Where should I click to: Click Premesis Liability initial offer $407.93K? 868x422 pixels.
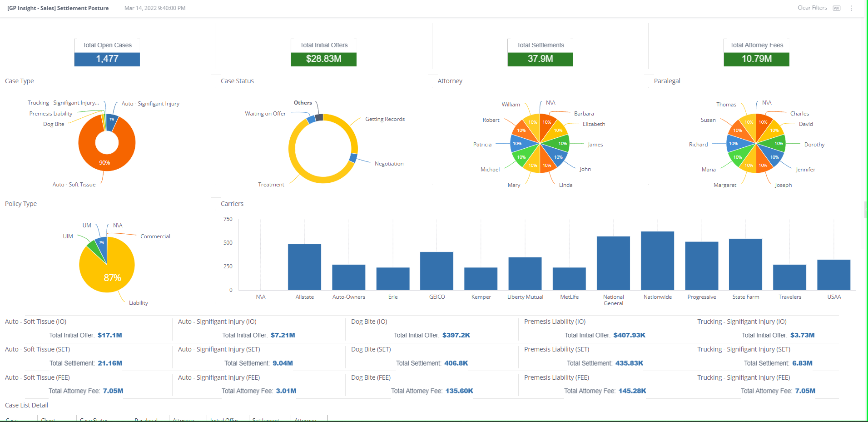(629, 335)
